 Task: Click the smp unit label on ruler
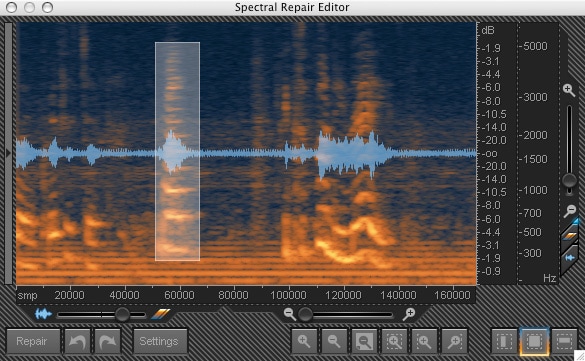point(27,296)
